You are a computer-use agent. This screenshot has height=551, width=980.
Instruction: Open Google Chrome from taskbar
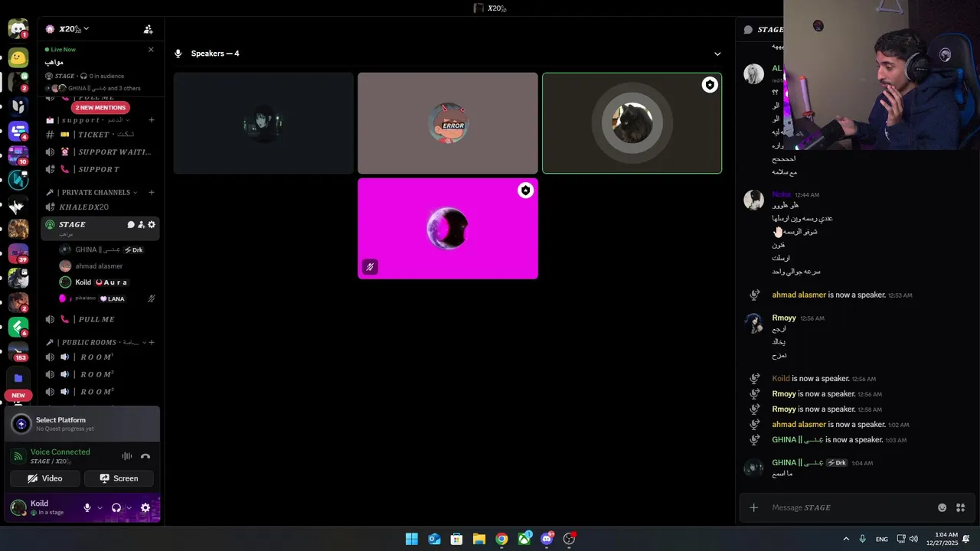[x=501, y=539]
